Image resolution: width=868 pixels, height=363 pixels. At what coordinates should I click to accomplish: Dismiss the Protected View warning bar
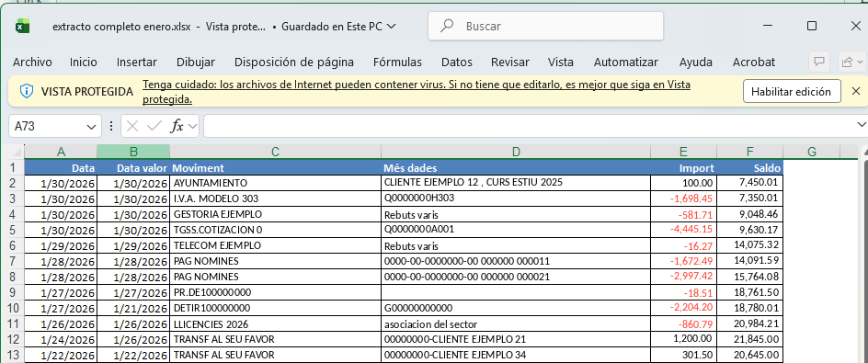tap(856, 91)
